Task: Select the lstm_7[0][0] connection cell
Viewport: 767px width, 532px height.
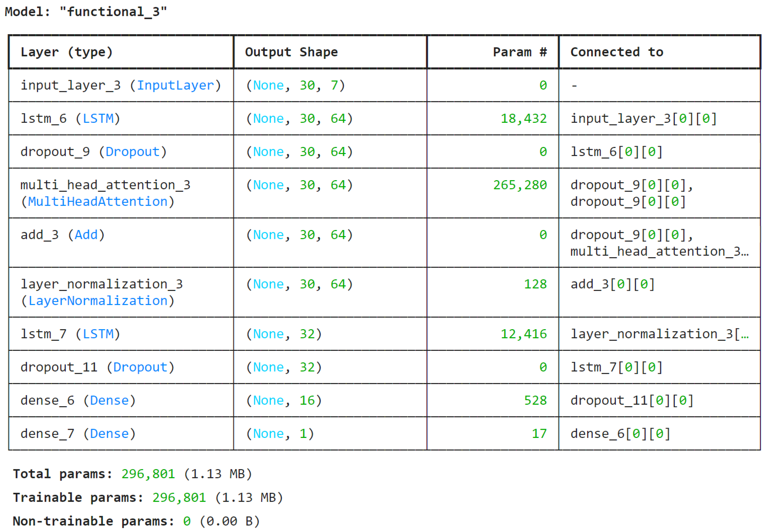Action: click(617, 367)
